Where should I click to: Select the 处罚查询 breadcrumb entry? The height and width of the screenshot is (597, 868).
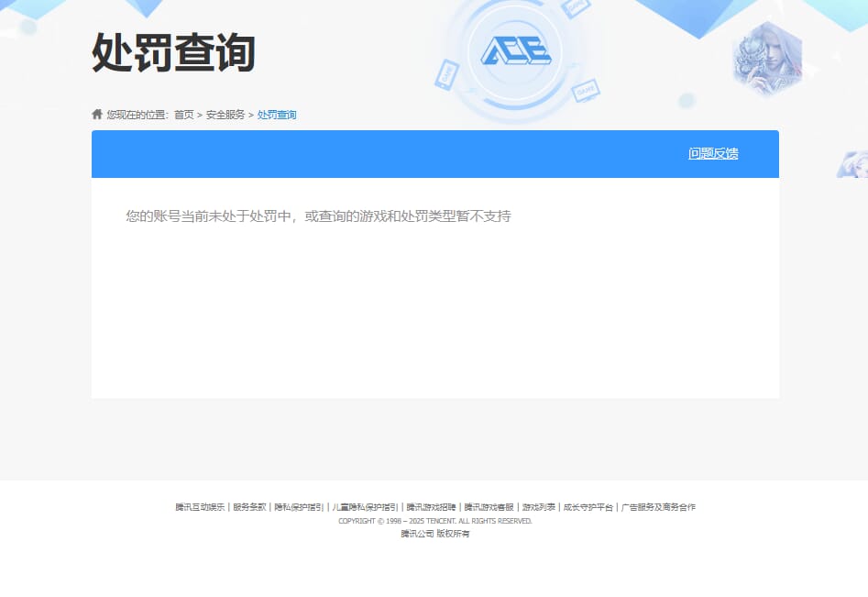click(x=277, y=115)
